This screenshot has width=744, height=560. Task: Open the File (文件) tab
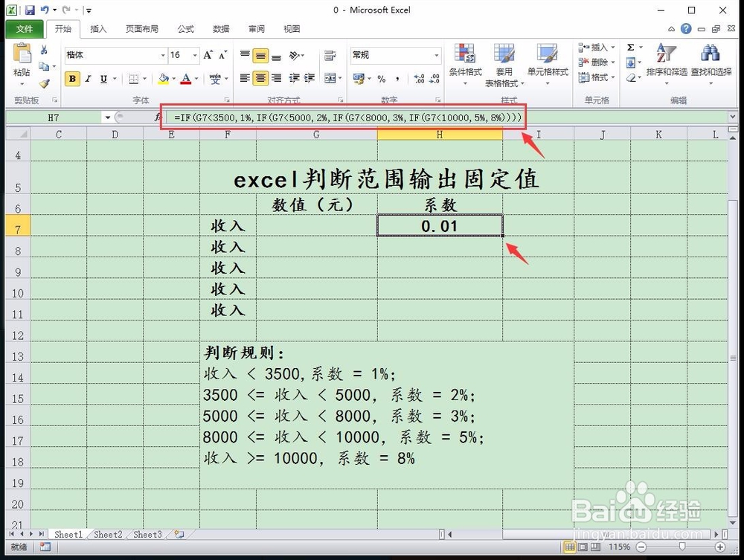[x=25, y=29]
